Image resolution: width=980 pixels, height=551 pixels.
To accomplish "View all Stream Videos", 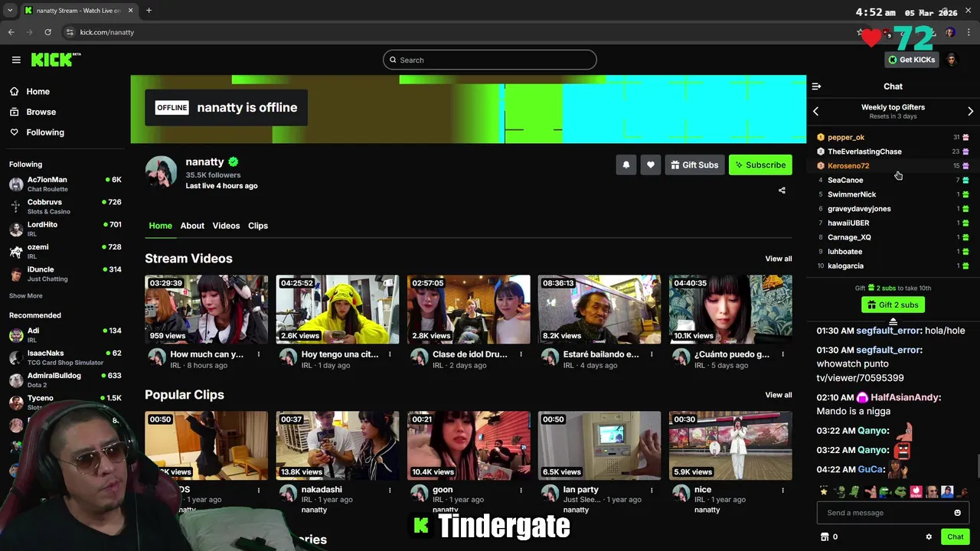I will (x=779, y=259).
